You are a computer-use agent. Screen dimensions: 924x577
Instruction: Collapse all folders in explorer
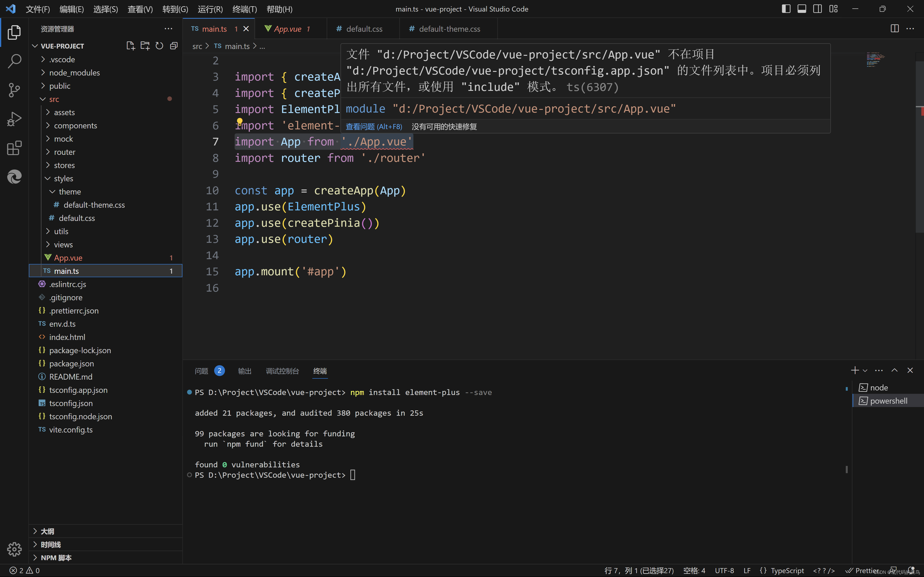coord(174,46)
